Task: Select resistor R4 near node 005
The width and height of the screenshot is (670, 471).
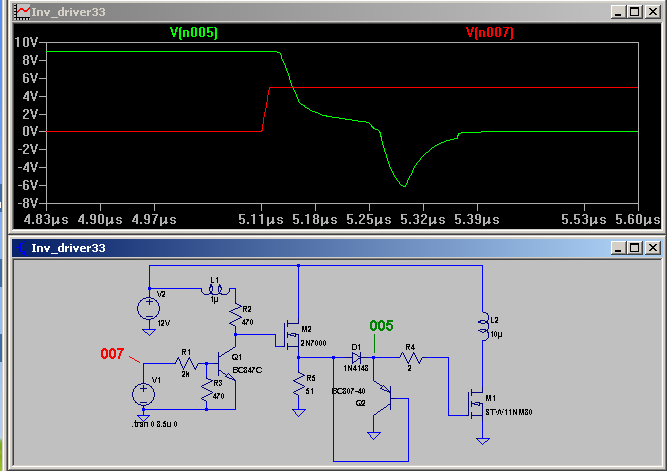Action: (410, 357)
